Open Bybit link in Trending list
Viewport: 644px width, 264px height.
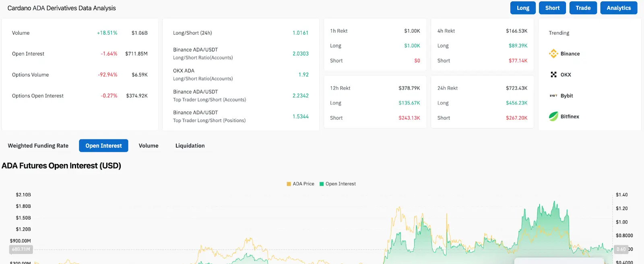[567, 96]
